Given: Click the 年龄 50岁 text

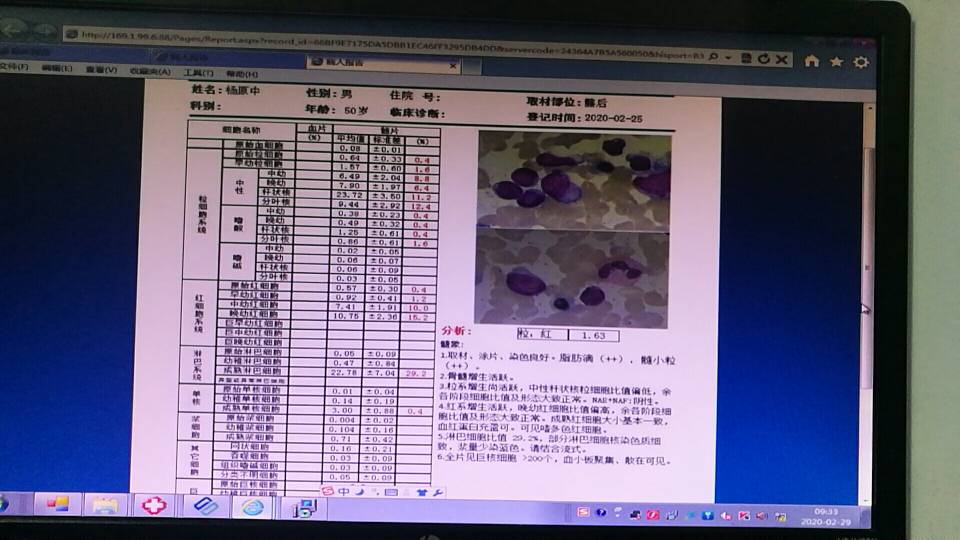Looking at the screenshot, I should (337, 110).
